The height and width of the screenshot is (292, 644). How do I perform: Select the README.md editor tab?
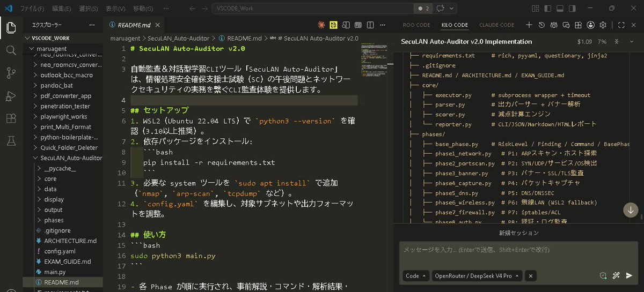134,25
